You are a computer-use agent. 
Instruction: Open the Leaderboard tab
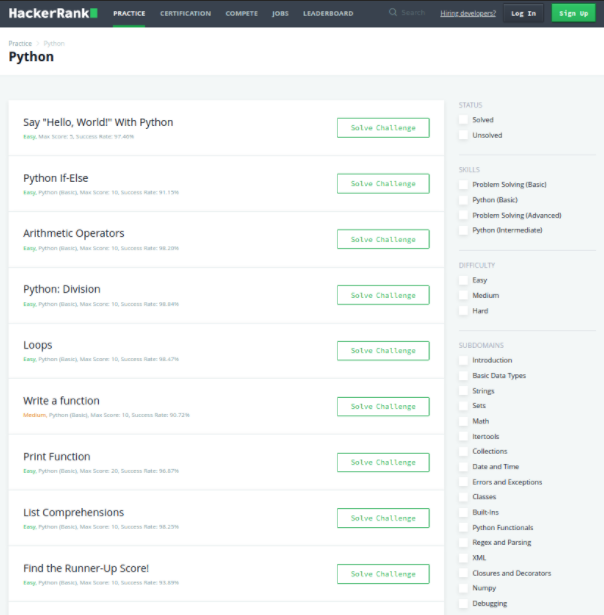(x=328, y=13)
